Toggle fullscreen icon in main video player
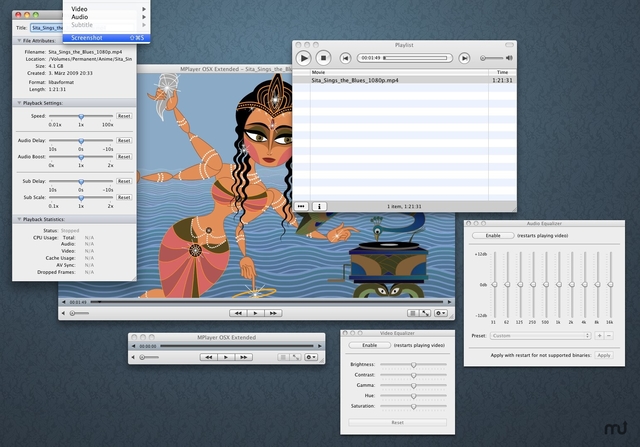The height and width of the screenshot is (447, 640). 425,313
